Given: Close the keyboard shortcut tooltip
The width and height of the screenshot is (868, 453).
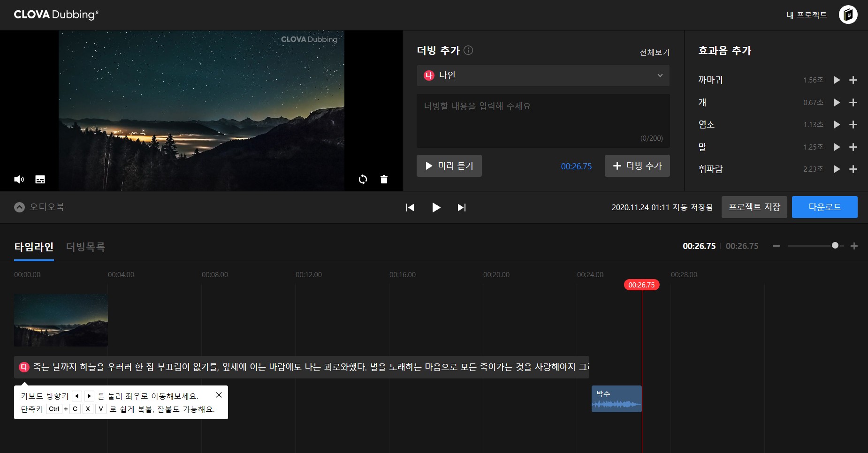Looking at the screenshot, I should click(x=219, y=395).
